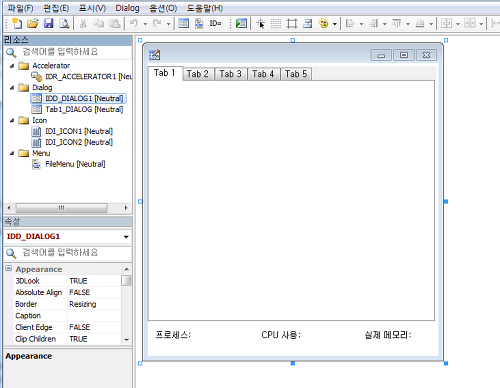Click the color palette toolbar icon

click(324, 23)
